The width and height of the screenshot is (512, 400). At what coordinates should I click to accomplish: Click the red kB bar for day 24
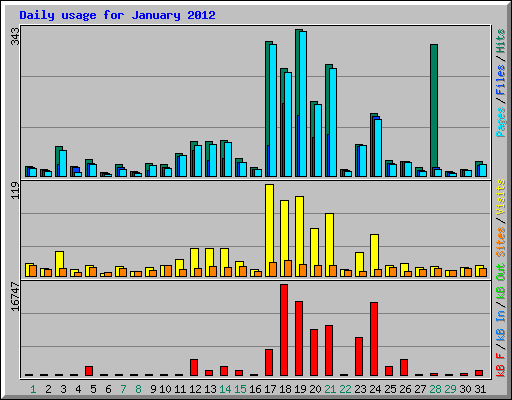click(374, 339)
